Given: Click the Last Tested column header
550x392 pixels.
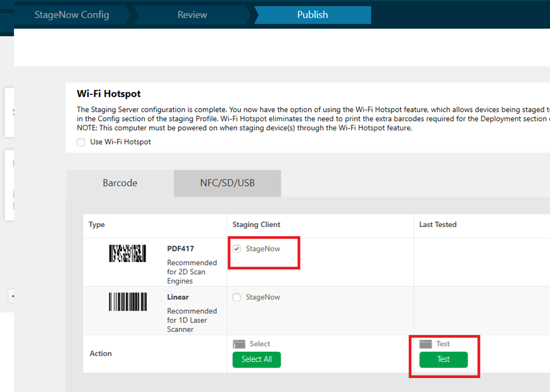Looking at the screenshot, I should 438,225.
